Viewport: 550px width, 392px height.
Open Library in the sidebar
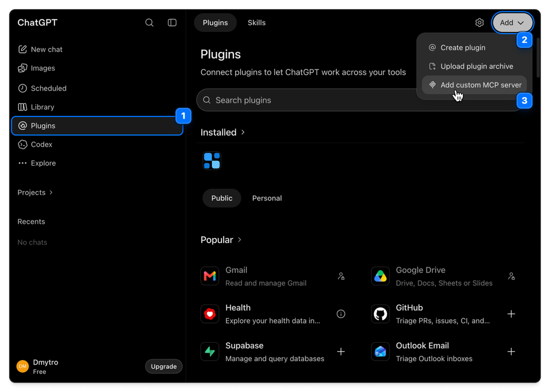97,107
